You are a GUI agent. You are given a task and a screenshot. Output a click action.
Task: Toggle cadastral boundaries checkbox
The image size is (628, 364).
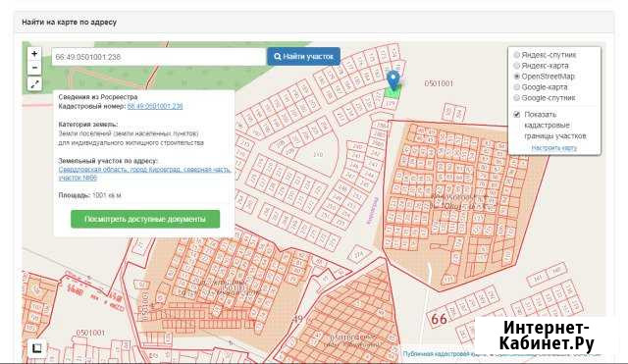[x=517, y=115]
